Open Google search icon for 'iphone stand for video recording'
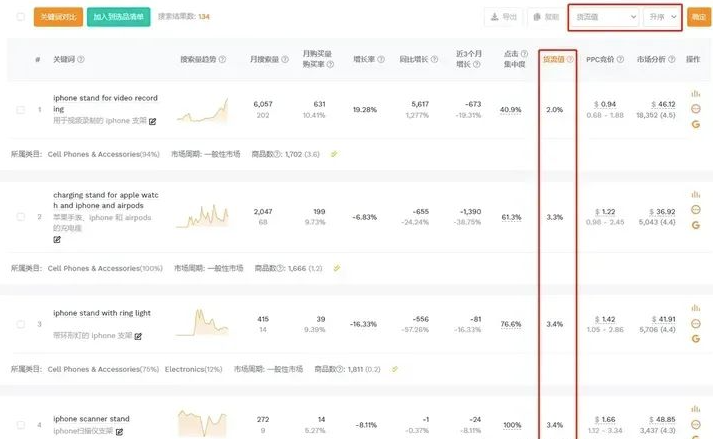 tap(695, 124)
